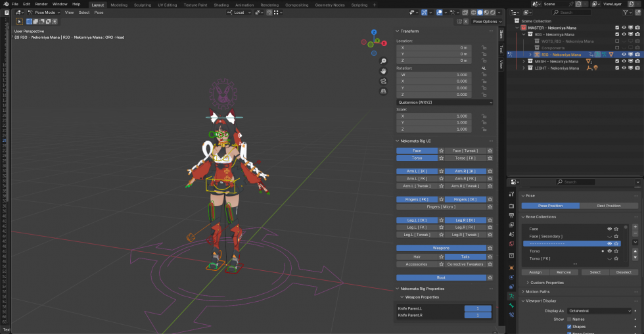This screenshot has height=334, width=644.
Task: Lock the X location with padlock icon
Action: (484, 47)
